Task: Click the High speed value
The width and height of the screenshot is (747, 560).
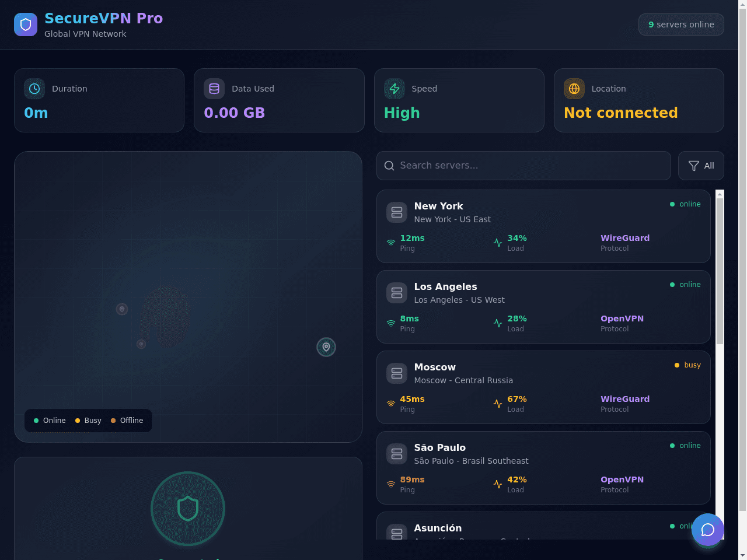Action: pyautogui.click(x=402, y=113)
